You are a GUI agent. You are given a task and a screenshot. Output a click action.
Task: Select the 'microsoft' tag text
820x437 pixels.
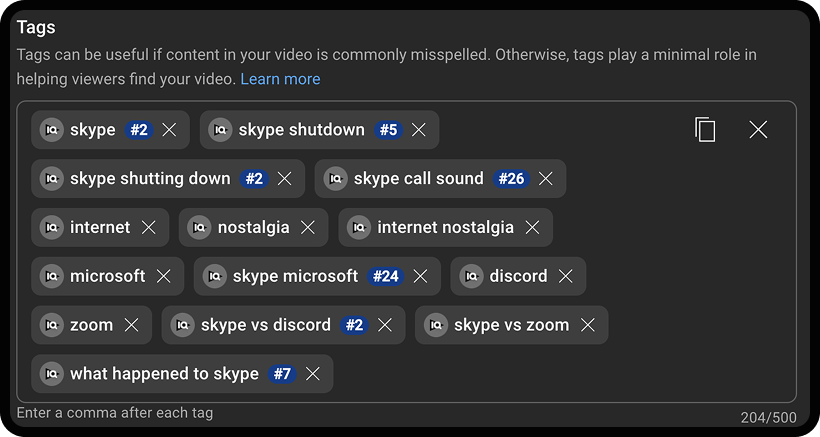coord(108,276)
